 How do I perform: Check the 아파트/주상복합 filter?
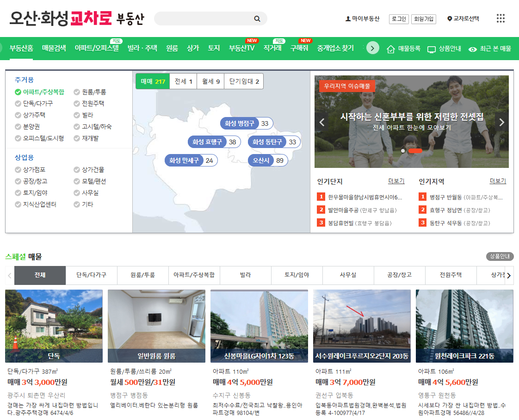[17, 92]
